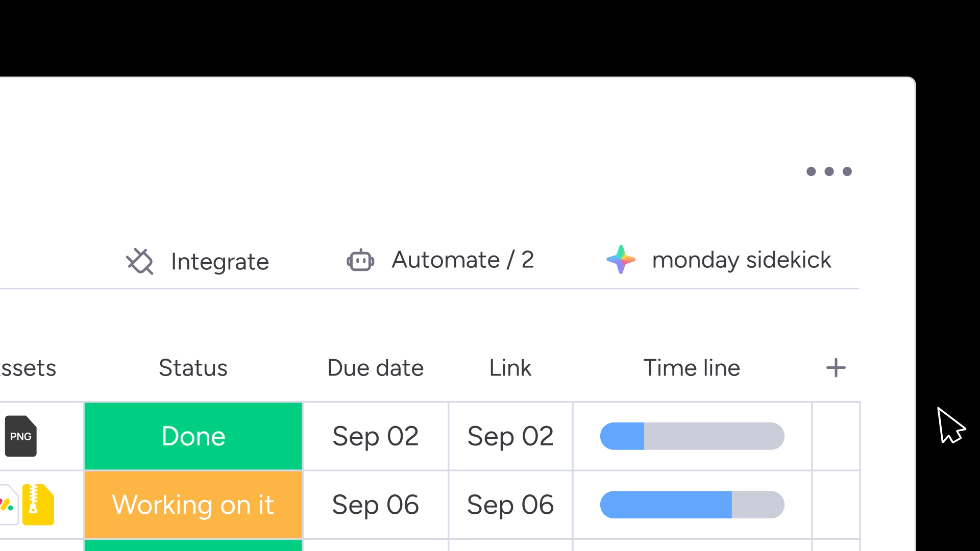980x551 pixels.
Task: Click the first row timeline progress bar
Action: (692, 436)
